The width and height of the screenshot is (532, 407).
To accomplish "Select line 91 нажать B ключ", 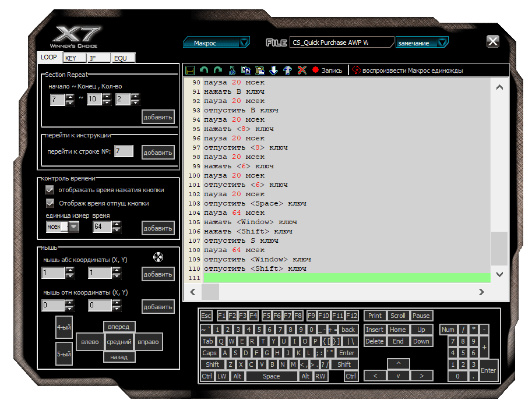I will (234, 91).
